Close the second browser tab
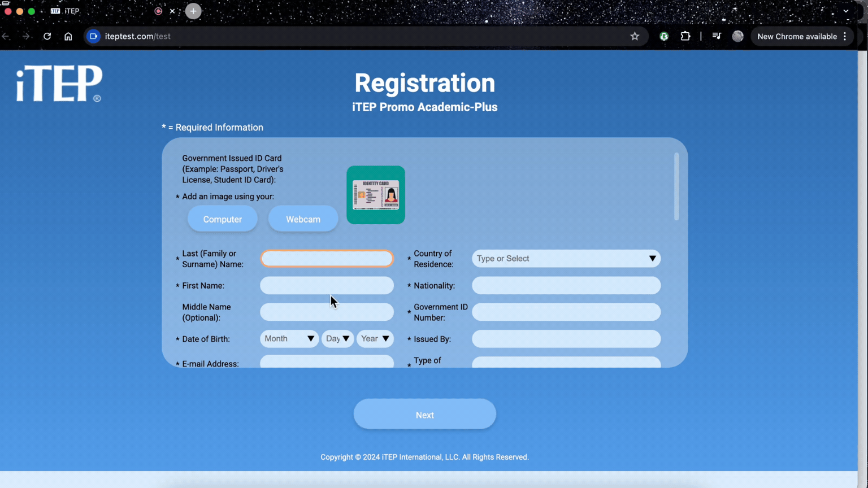The height and width of the screenshot is (488, 868). tap(172, 11)
